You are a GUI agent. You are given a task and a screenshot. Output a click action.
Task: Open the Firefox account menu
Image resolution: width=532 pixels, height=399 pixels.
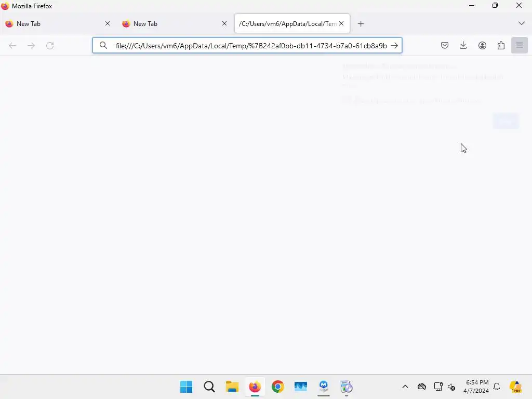[x=482, y=46]
